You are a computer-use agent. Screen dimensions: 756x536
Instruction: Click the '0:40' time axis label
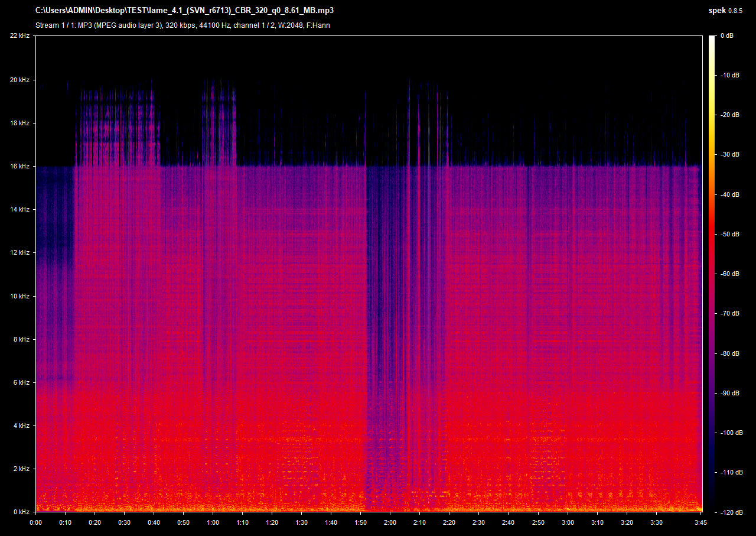(154, 522)
